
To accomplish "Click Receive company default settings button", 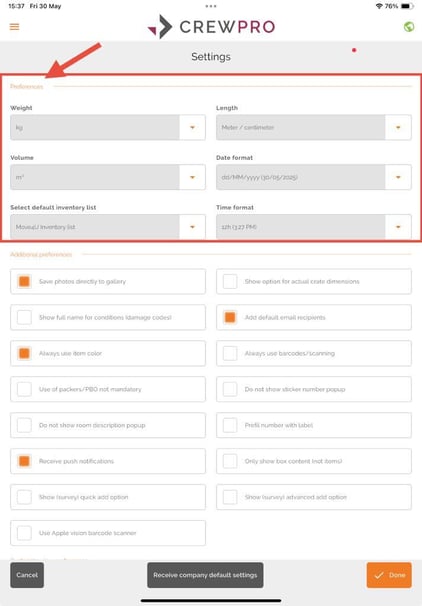I will point(205,575).
